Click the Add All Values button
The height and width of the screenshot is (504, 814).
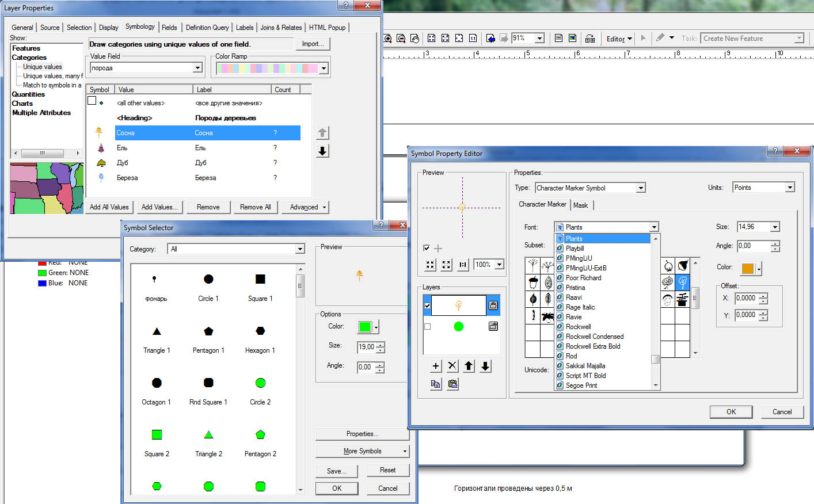click(109, 207)
